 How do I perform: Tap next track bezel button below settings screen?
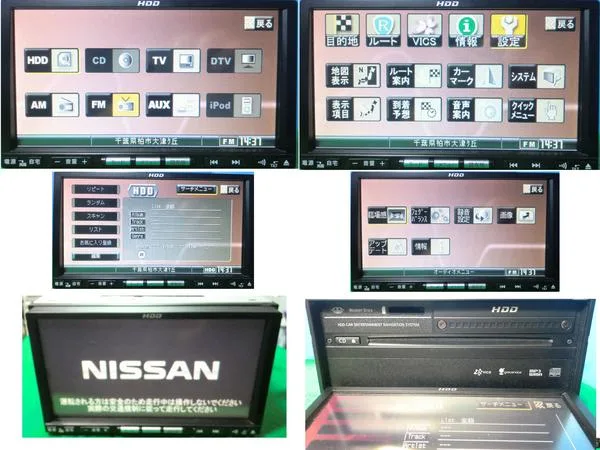pyautogui.click(x=536, y=165)
